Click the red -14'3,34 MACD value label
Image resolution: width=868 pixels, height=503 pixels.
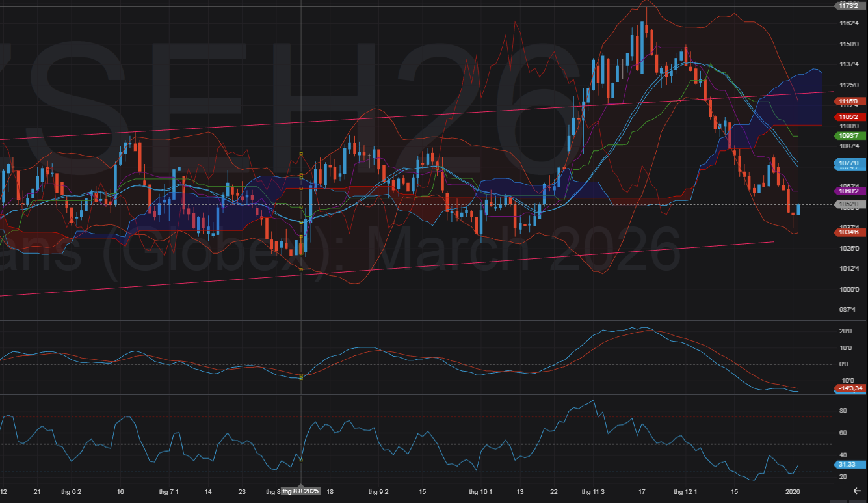coord(849,388)
